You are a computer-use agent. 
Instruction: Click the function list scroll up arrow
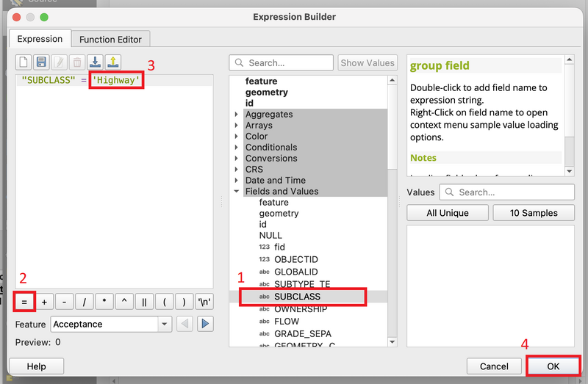pyautogui.click(x=392, y=80)
